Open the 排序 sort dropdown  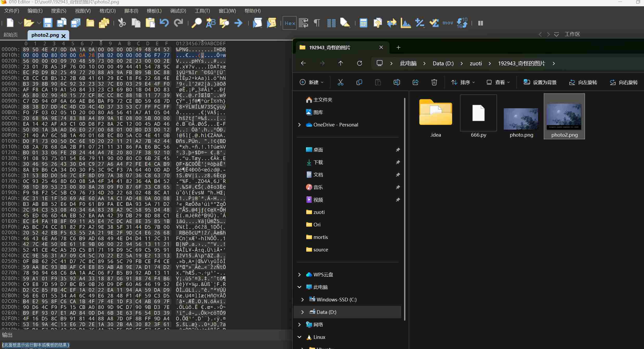[x=463, y=82]
